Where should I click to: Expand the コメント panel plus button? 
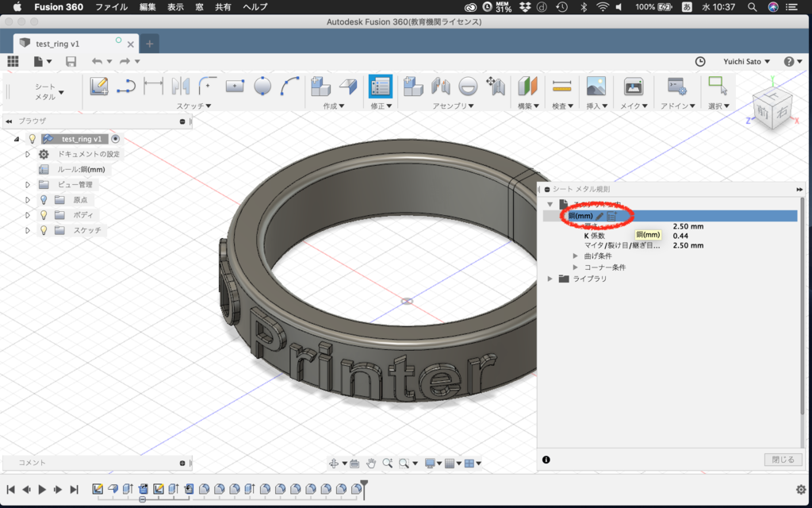pyautogui.click(x=182, y=463)
